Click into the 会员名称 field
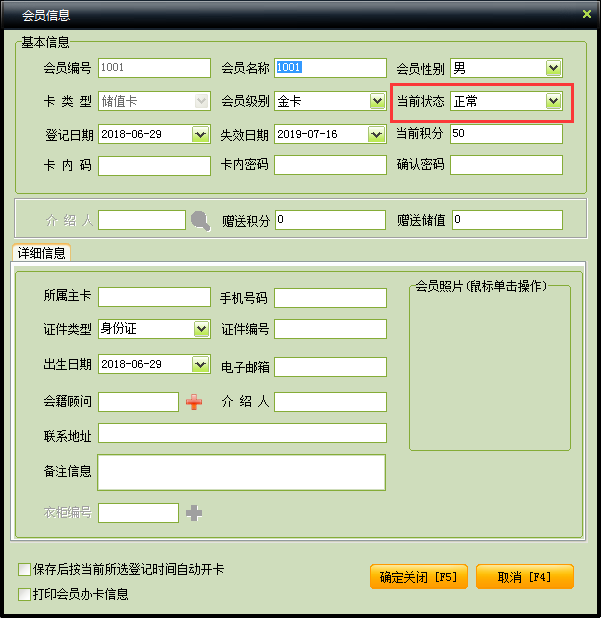Viewport: 601px width, 618px height. [330, 68]
